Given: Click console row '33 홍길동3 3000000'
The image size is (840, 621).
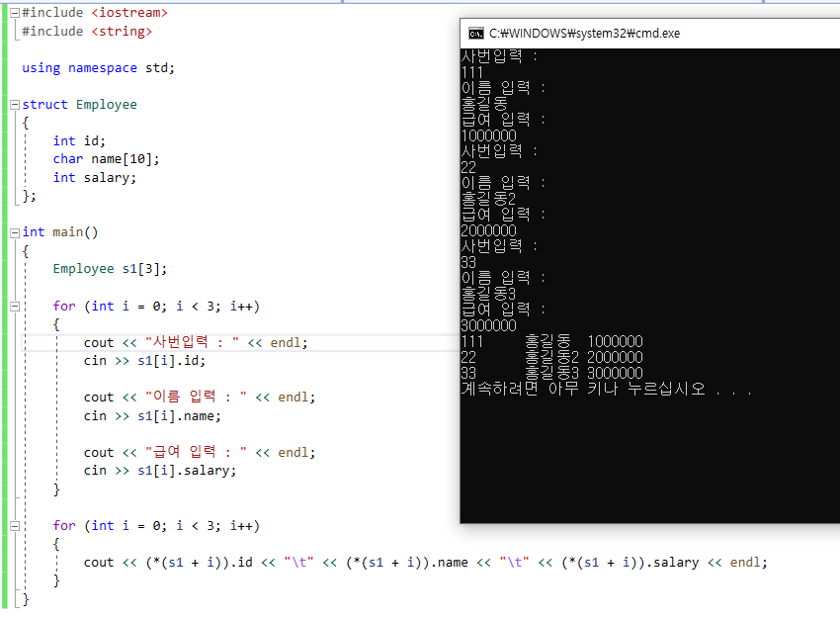Looking at the screenshot, I should click(x=551, y=373).
